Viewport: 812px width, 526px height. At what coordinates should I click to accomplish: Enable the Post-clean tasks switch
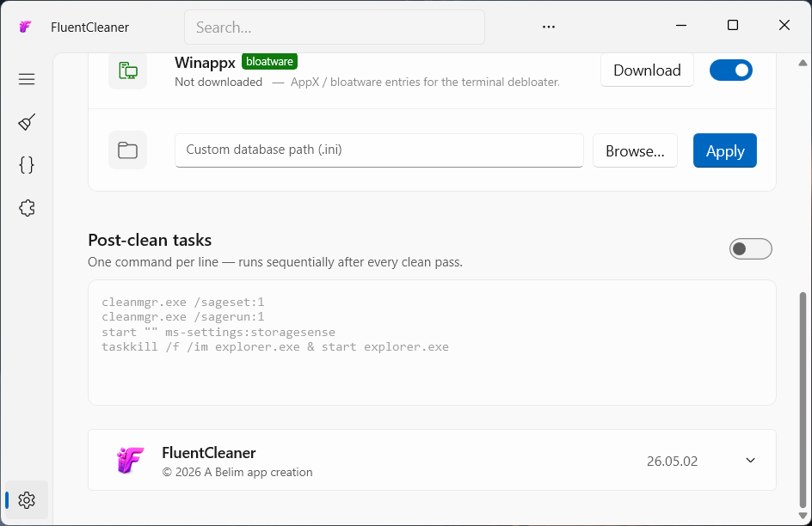pos(750,248)
